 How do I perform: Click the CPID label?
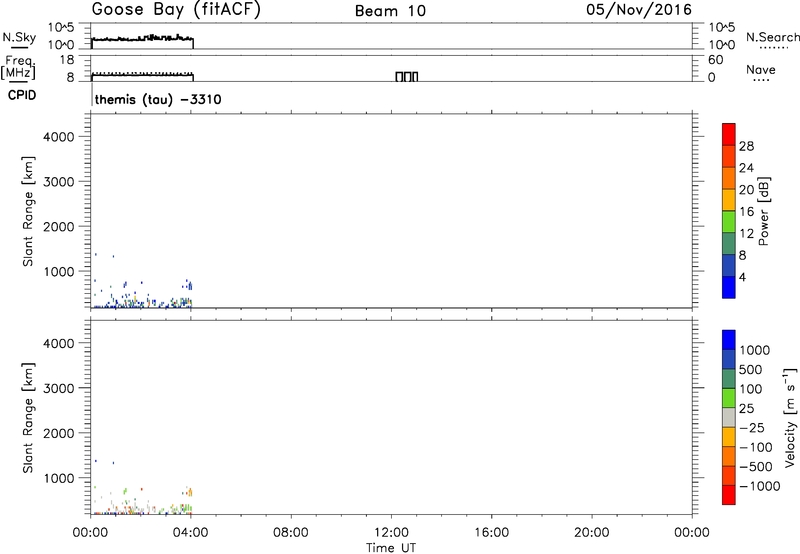click(22, 95)
